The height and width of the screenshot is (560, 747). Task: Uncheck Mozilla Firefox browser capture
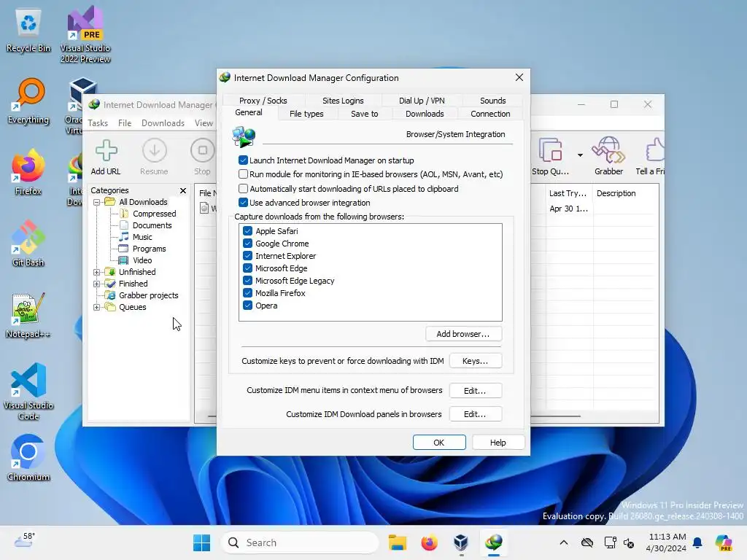248,293
